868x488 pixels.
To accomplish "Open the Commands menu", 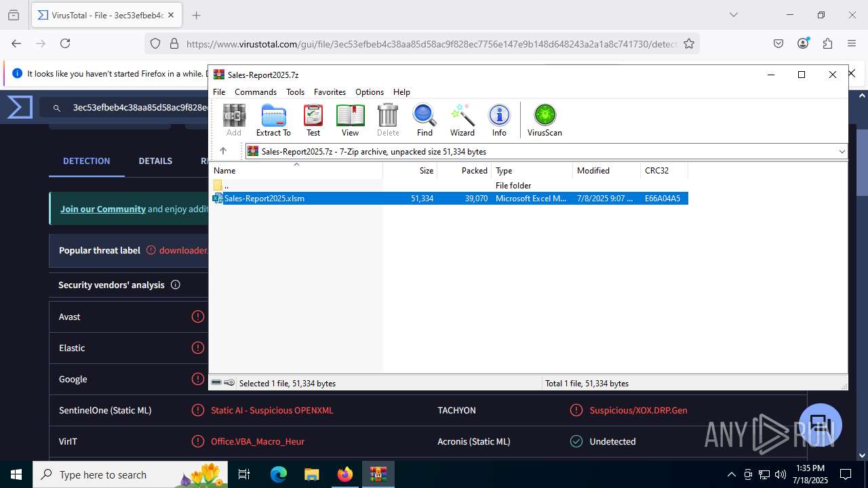I will point(256,91).
